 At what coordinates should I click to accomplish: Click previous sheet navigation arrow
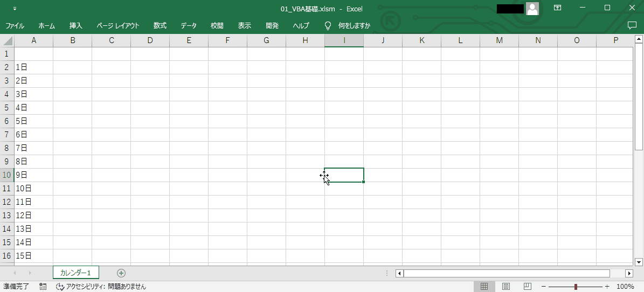[x=15, y=273]
